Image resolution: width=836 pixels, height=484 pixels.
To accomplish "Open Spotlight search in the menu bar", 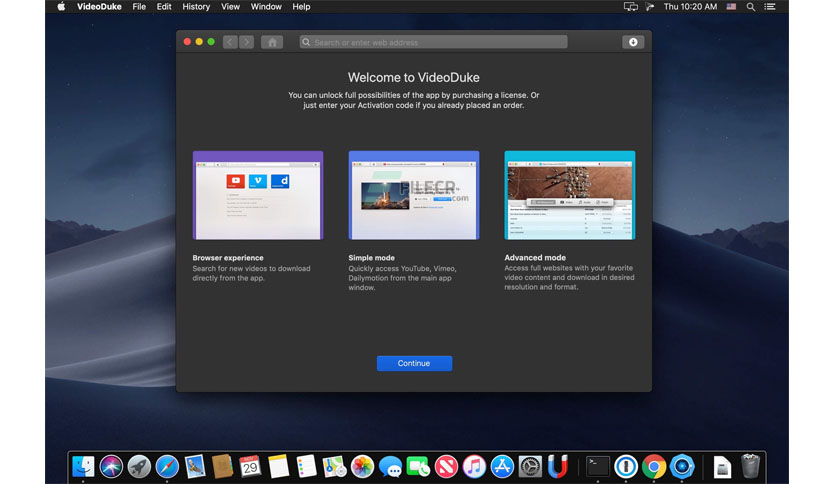I will pos(751,7).
